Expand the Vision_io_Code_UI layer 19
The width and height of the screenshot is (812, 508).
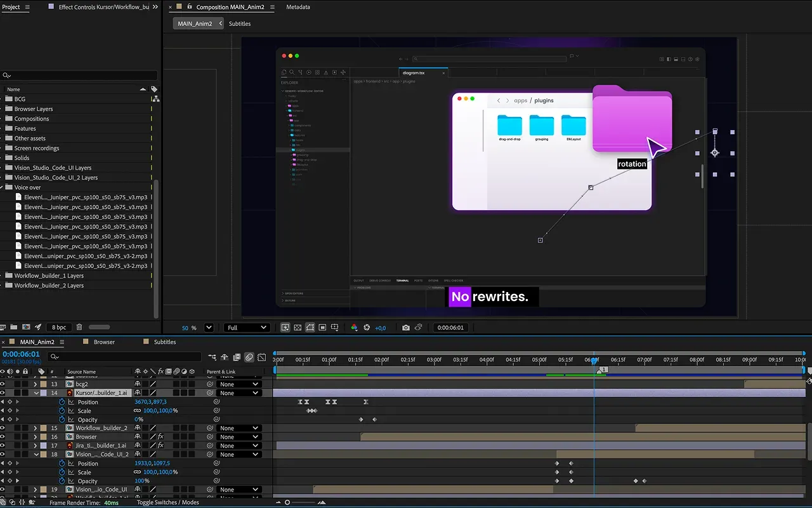[36, 490]
